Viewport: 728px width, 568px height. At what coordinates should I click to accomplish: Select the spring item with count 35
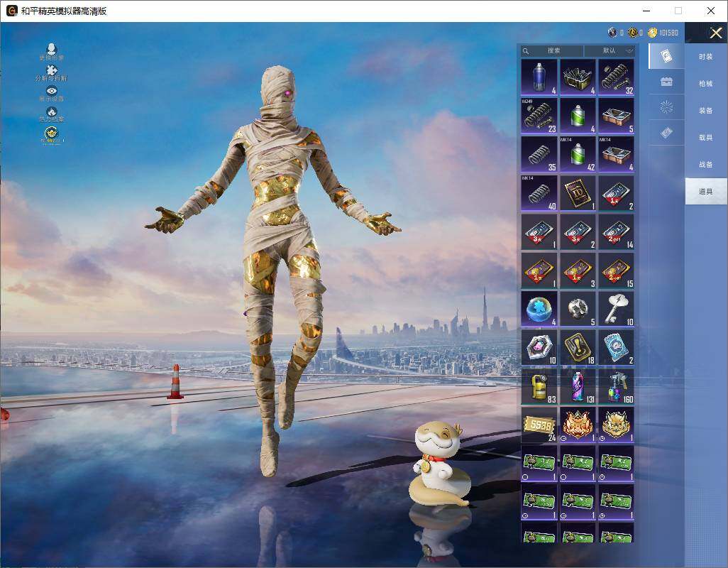(x=539, y=154)
